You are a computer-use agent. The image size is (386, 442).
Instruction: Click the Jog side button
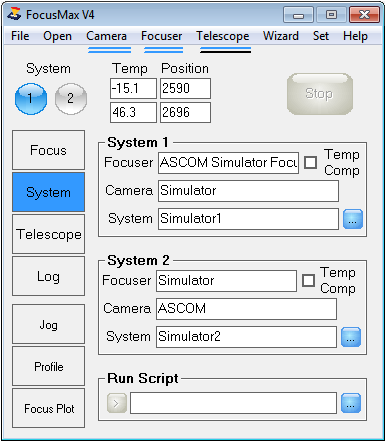coord(48,324)
